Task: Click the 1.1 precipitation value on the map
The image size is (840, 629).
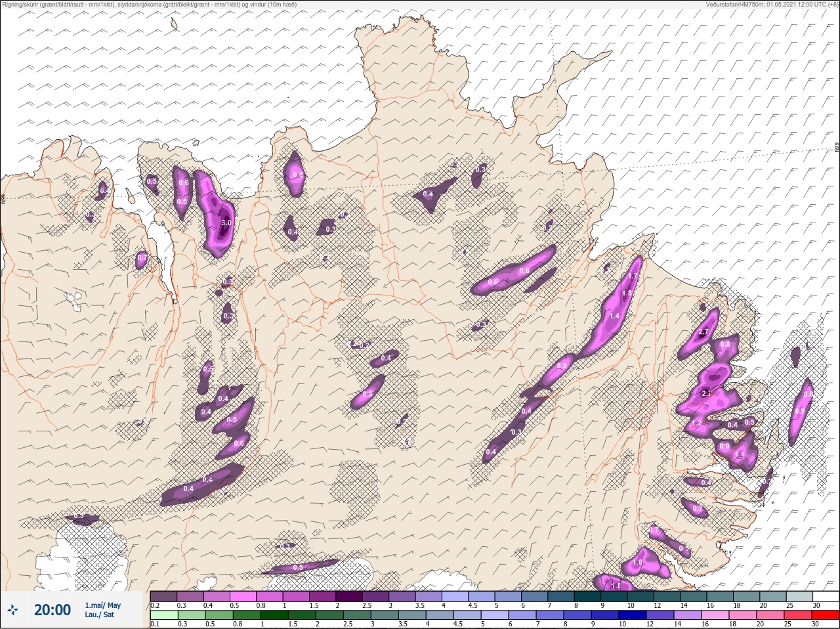Action: pyautogui.click(x=740, y=455)
